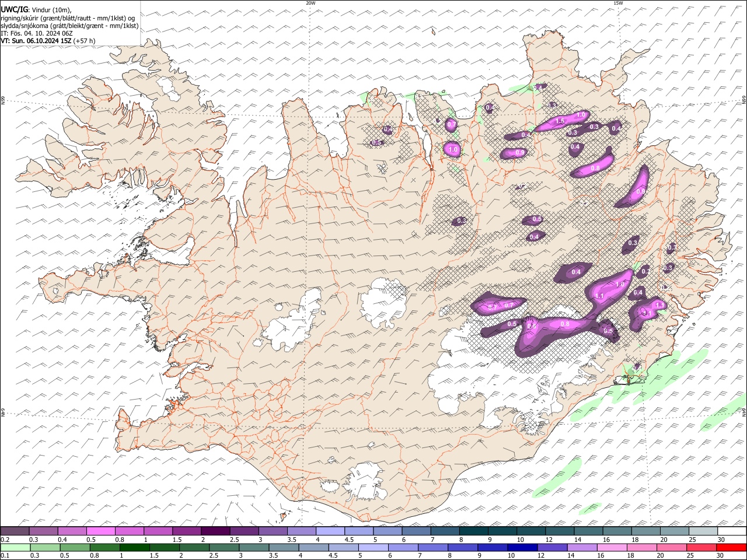The width and height of the screenshot is (747, 560).
Task: Choose the dark teal 8 swatch in upper row
Action: (x=473, y=531)
